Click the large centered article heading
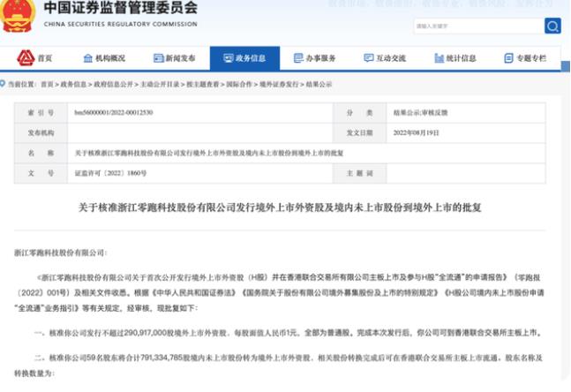This screenshot has height=392, width=571. (280, 207)
